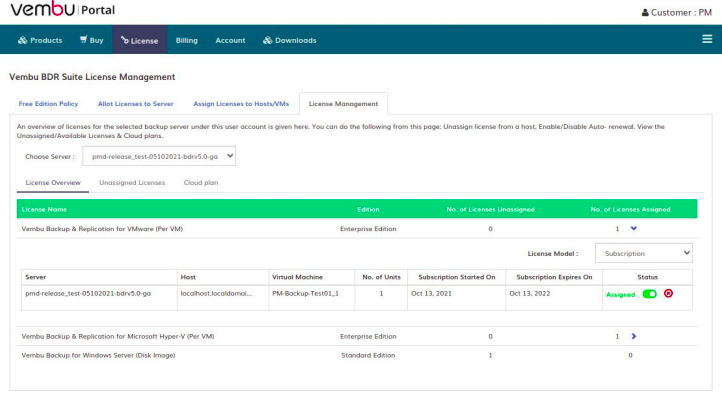Viewport: 722px width, 396px height.
Task: Open the Account menu
Action: coord(230,40)
